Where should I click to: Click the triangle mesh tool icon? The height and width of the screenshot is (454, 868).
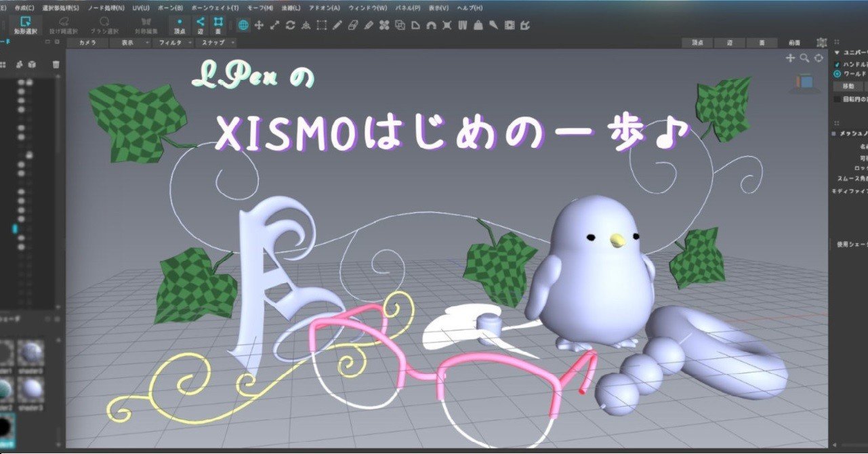(306, 25)
